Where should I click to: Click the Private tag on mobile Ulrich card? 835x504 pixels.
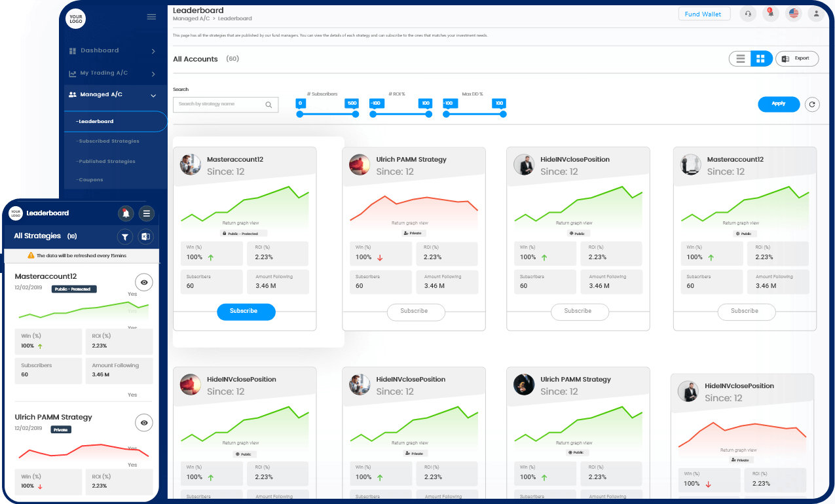61,430
